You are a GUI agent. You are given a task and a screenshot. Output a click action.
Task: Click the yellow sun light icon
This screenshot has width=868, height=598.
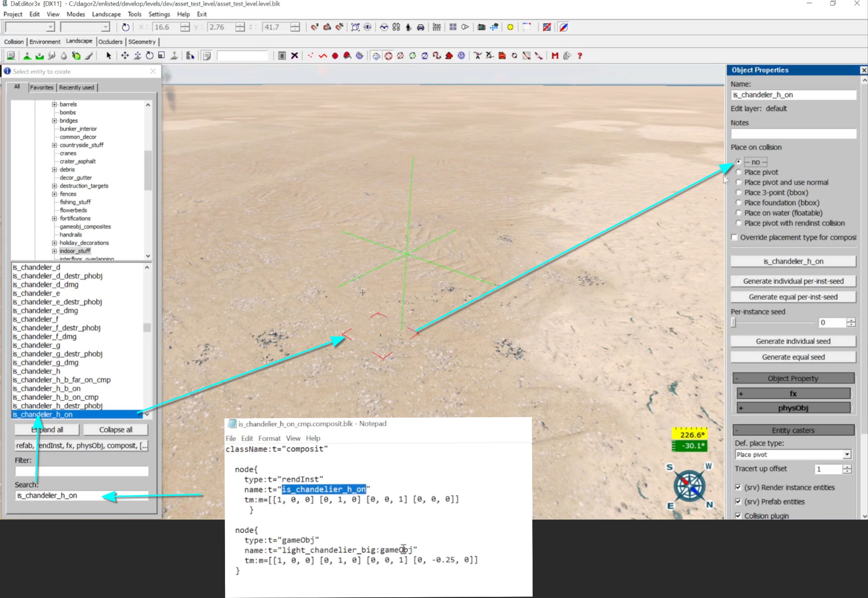click(x=510, y=27)
